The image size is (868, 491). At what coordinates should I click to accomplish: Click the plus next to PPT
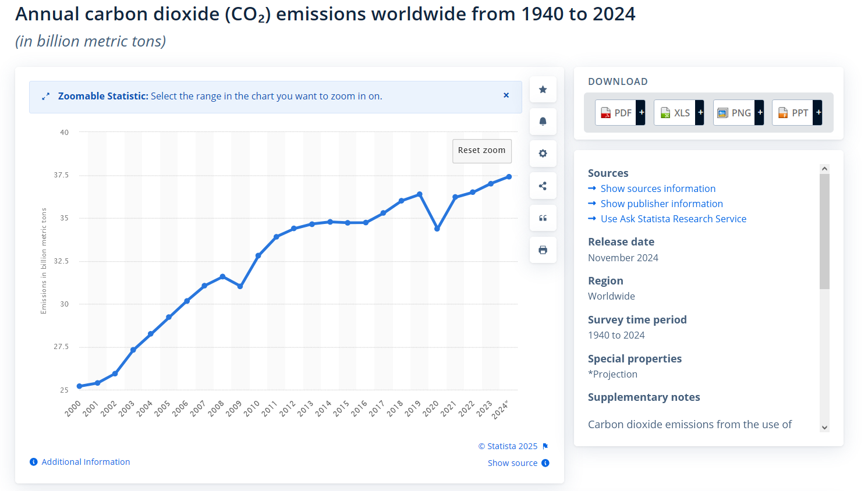(819, 113)
